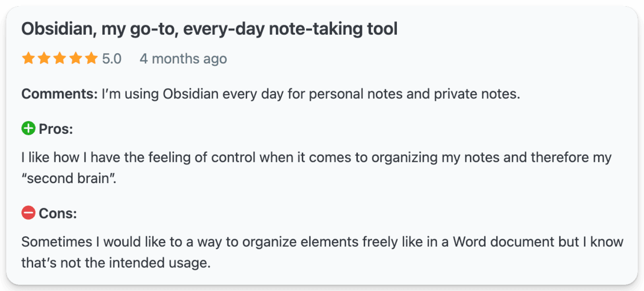The height and width of the screenshot is (291, 644).
Task: Click the "Pros:" heading
Action: point(56,129)
